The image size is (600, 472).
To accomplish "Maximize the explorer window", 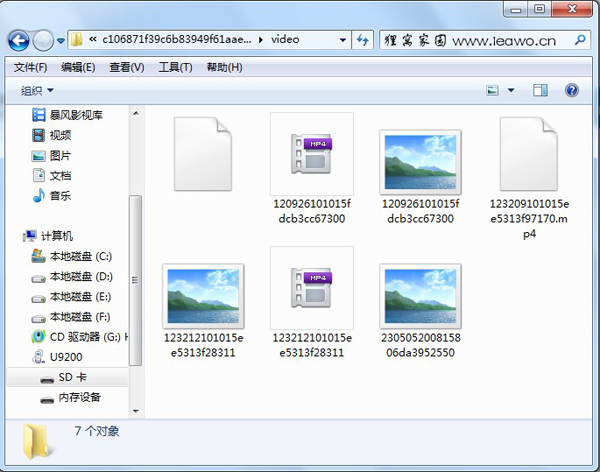I will 540,9.
